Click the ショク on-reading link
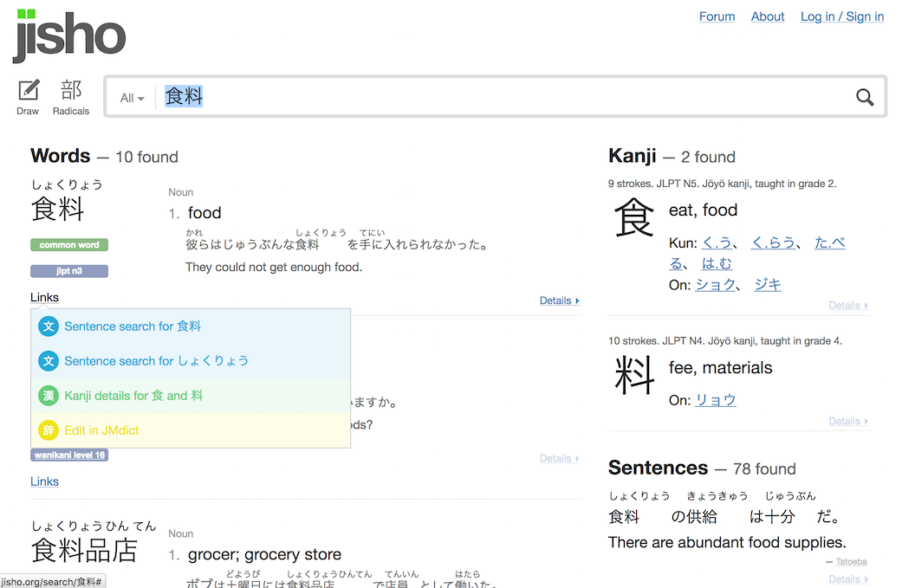 (716, 284)
